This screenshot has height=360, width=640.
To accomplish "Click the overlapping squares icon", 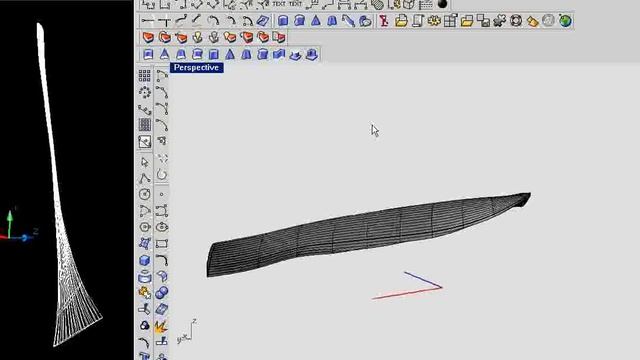I will click(483, 21).
